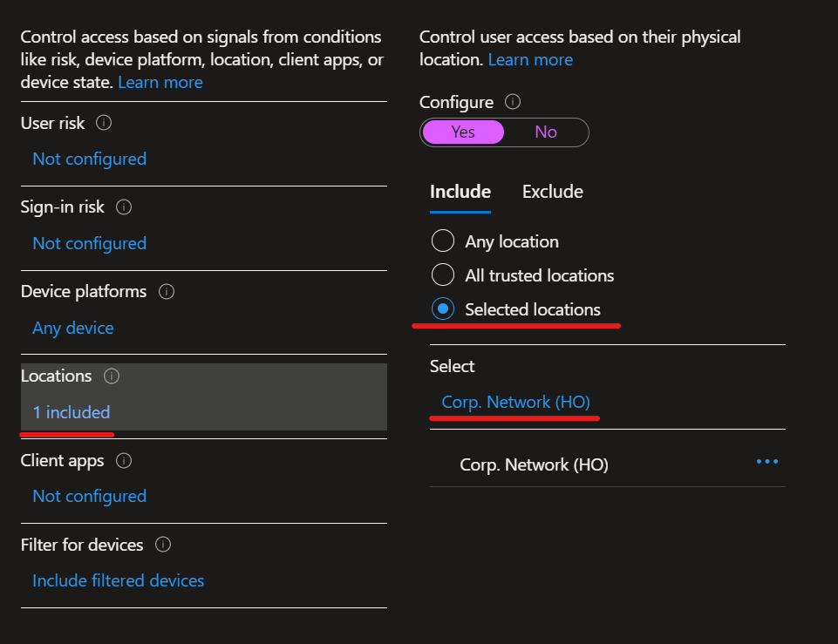Click the Filter for devices info icon
This screenshot has width=838, height=644.
(163, 545)
